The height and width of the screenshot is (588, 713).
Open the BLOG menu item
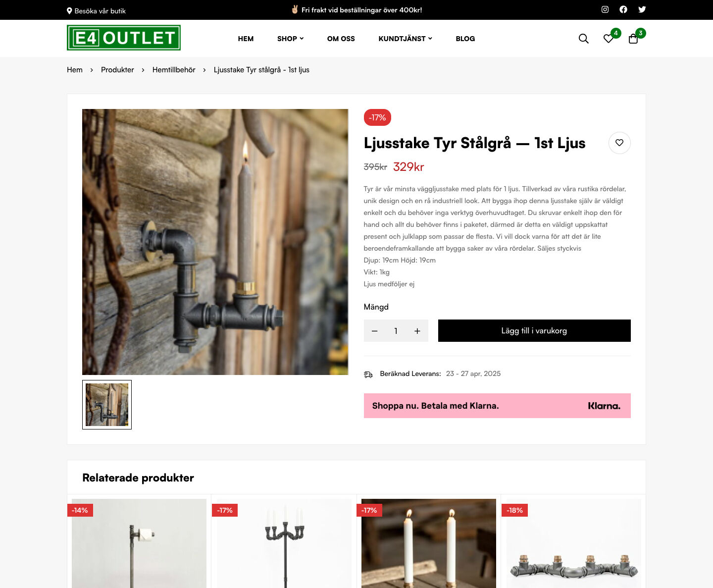point(465,39)
